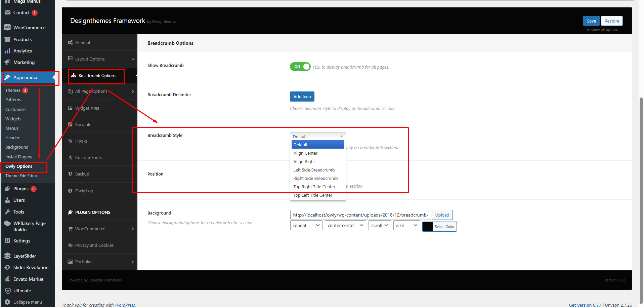Click the black background color swatch
Screen dimensions: 644x307
(x=428, y=227)
